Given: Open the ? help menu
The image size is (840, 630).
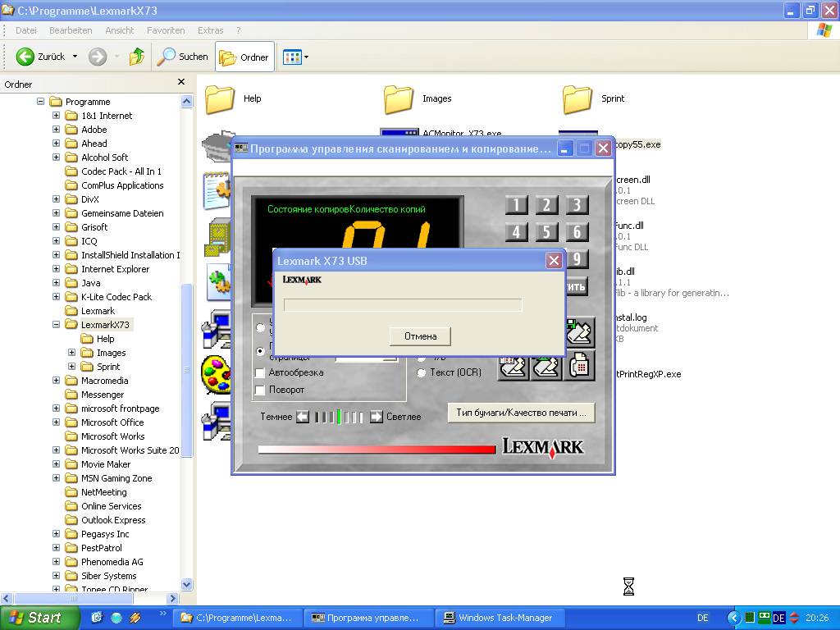Looking at the screenshot, I should tap(239, 30).
